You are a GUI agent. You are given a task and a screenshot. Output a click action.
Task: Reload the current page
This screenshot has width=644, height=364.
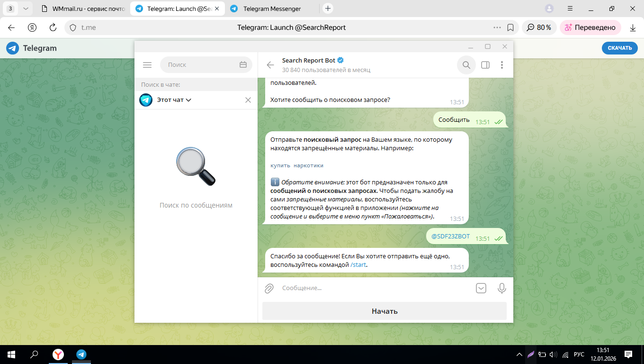pyautogui.click(x=53, y=27)
